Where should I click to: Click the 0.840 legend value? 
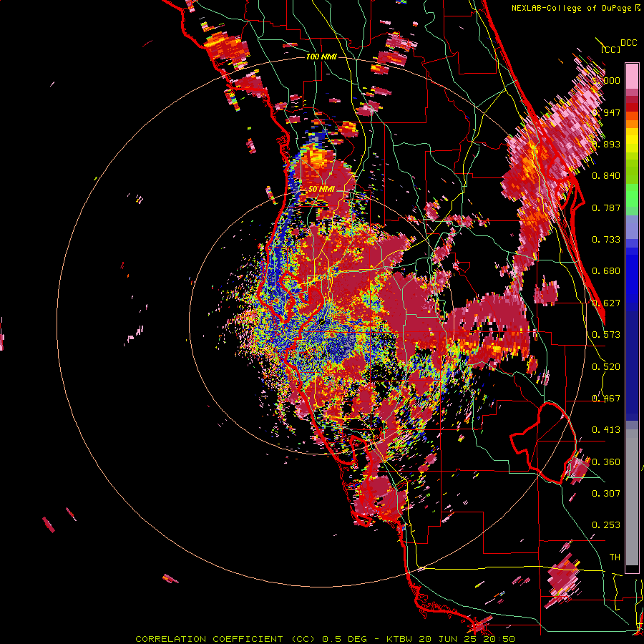coord(606,176)
